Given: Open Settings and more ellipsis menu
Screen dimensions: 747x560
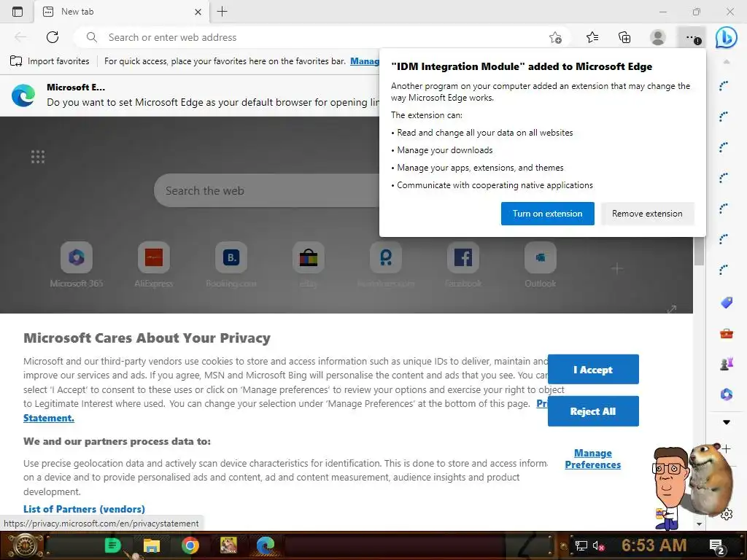Looking at the screenshot, I should pyautogui.click(x=693, y=38).
